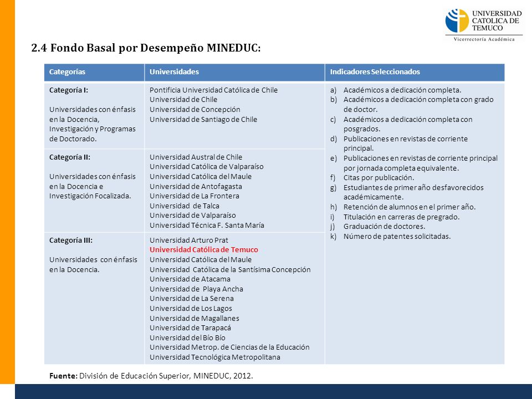Select indicator d) 'Publicaciones en revistas de corriente principal.'

399,144
